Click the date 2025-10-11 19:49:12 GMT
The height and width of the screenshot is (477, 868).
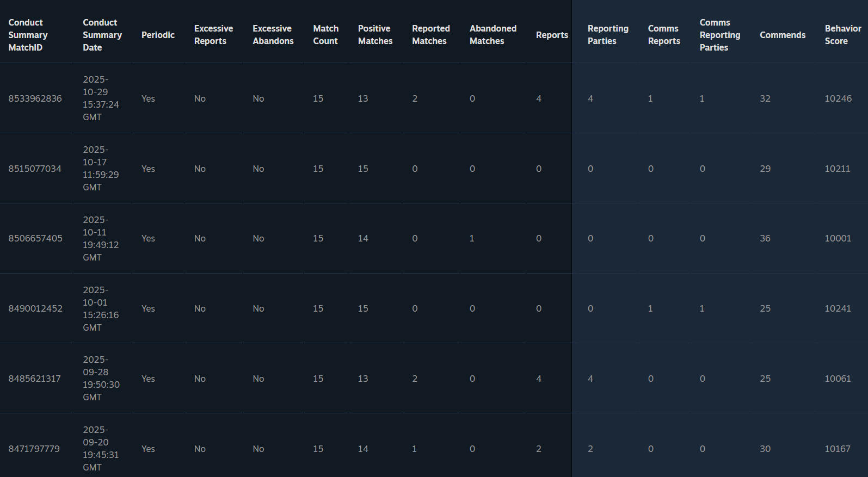(101, 238)
